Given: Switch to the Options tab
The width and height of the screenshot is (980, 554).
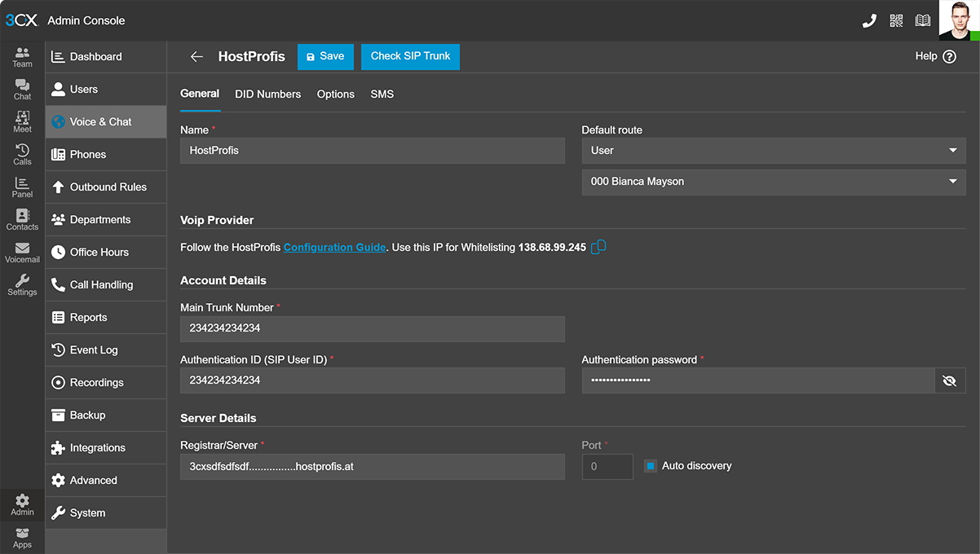Looking at the screenshot, I should click(336, 95).
